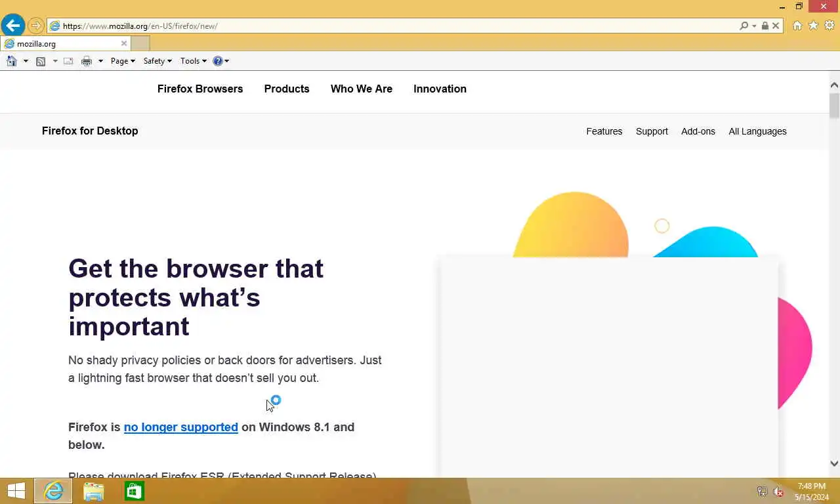Open the Who We Are menu
Image resolution: width=840 pixels, height=504 pixels.
click(362, 89)
